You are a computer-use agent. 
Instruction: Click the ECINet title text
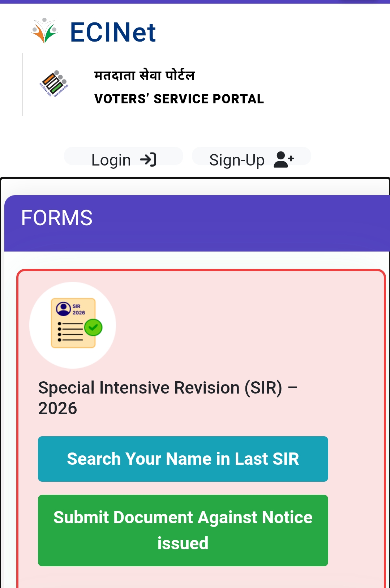tap(113, 33)
